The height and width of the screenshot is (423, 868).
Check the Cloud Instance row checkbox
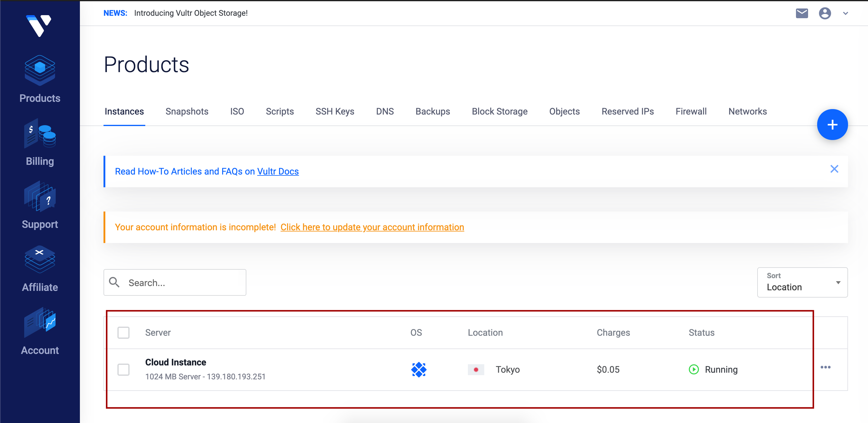click(123, 369)
